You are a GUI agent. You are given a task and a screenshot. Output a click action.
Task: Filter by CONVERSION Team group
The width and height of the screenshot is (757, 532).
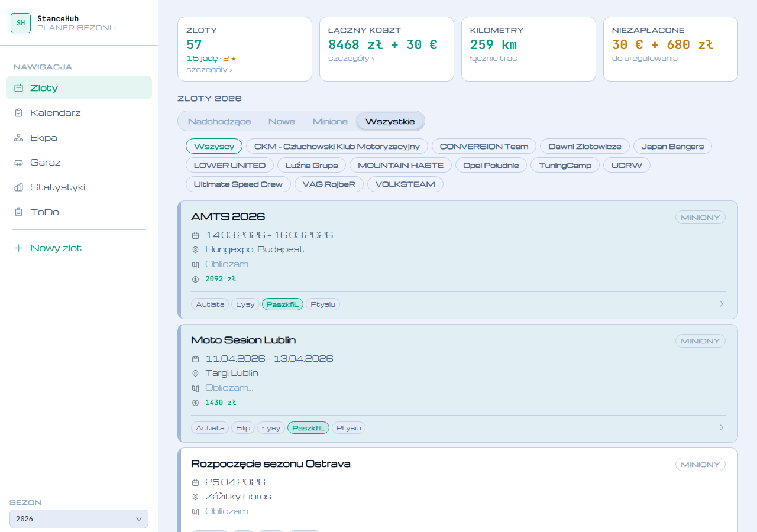tap(484, 146)
